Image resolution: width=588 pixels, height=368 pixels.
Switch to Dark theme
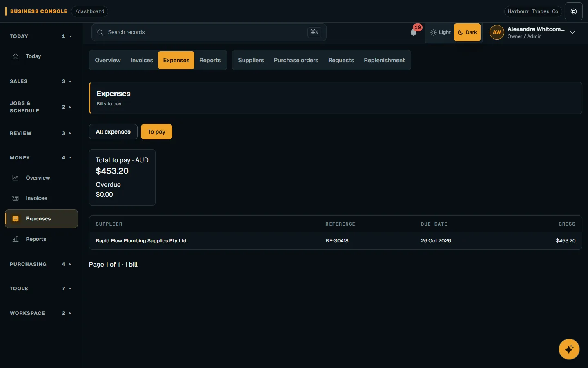[468, 32]
